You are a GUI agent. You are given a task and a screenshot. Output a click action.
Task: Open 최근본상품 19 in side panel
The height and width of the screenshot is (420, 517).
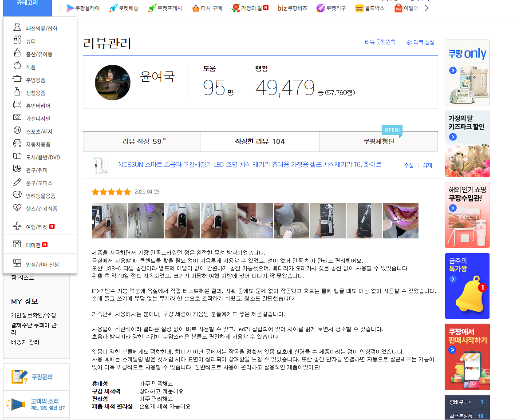pyautogui.click(x=467, y=416)
